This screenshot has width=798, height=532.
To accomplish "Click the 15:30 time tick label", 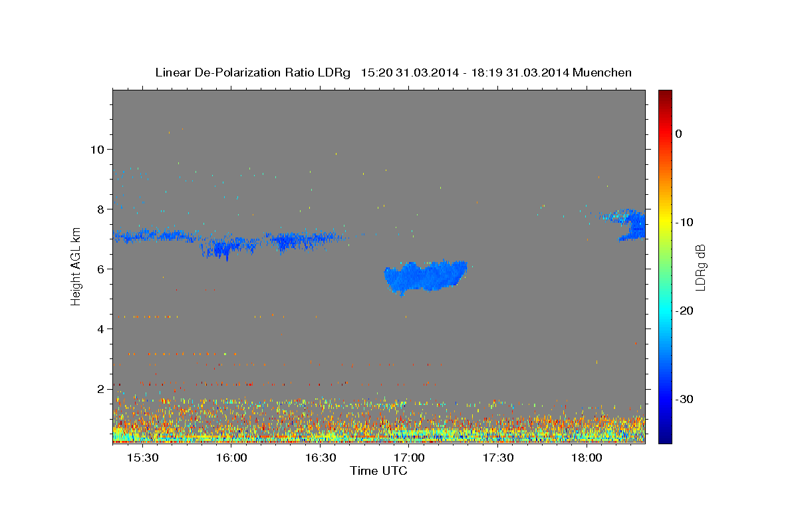I will (143, 458).
